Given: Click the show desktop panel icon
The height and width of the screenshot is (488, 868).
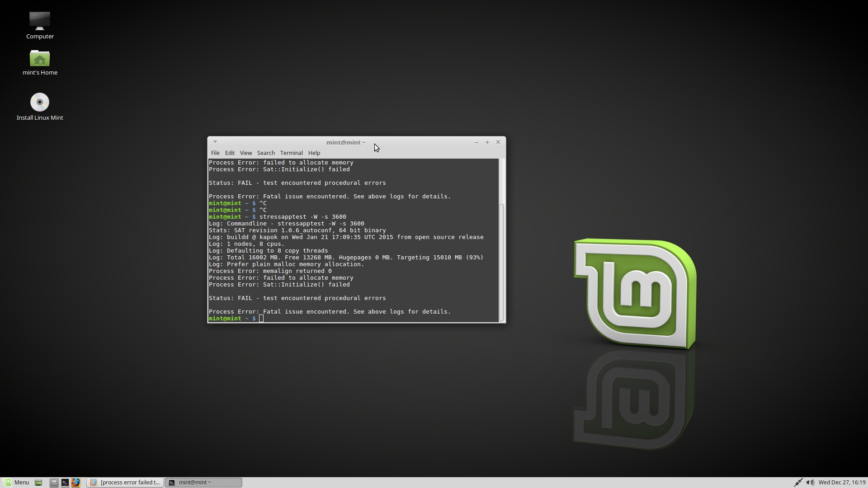Looking at the screenshot, I should (x=38, y=483).
